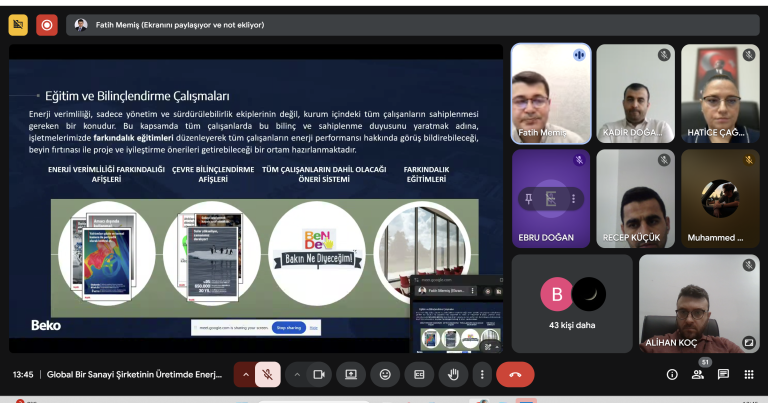768x403 pixels.
Task: Open meeting details info icon
Action: 672,375
